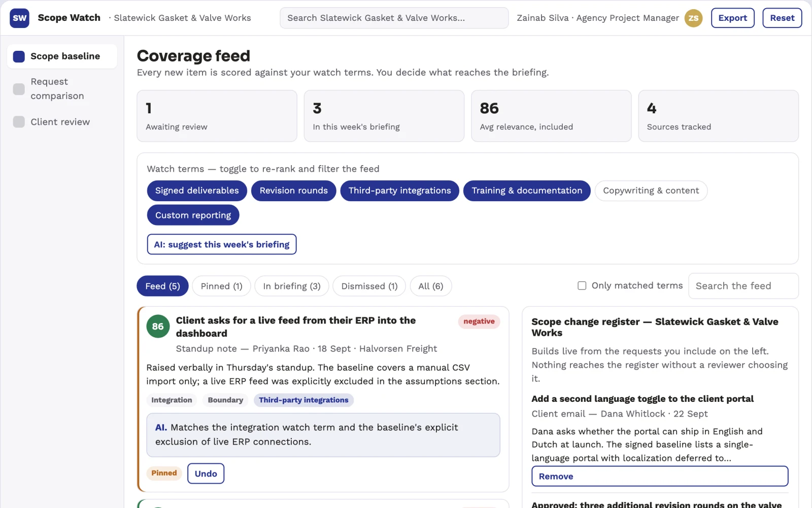This screenshot has height=508, width=812.
Task: Remove the second language toggle register entry
Action: [660, 476]
